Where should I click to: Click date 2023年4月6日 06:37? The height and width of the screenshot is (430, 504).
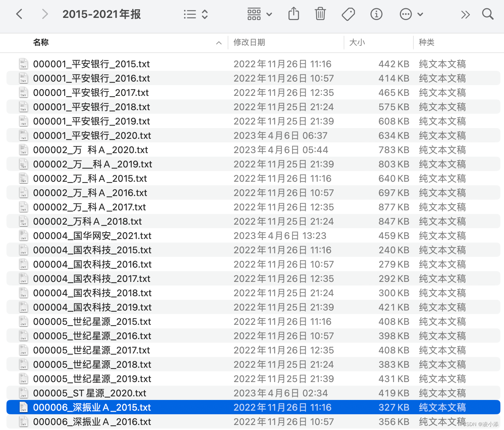[x=281, y=136]
